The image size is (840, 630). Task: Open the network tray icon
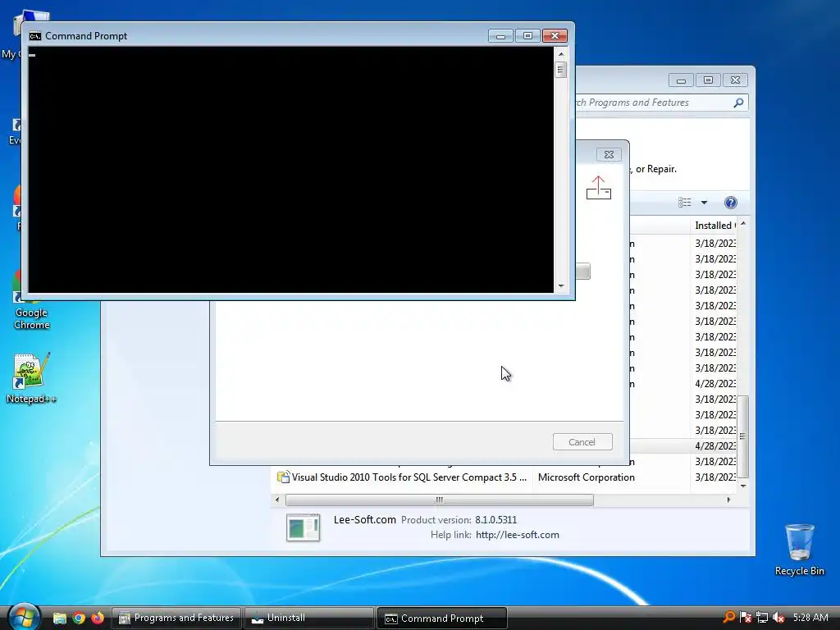click(762, 618)
